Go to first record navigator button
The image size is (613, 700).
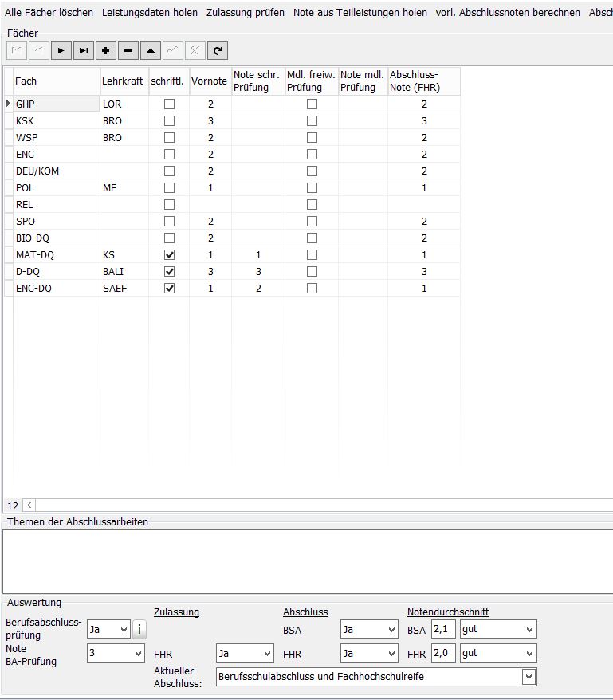[x=17, y=50]
